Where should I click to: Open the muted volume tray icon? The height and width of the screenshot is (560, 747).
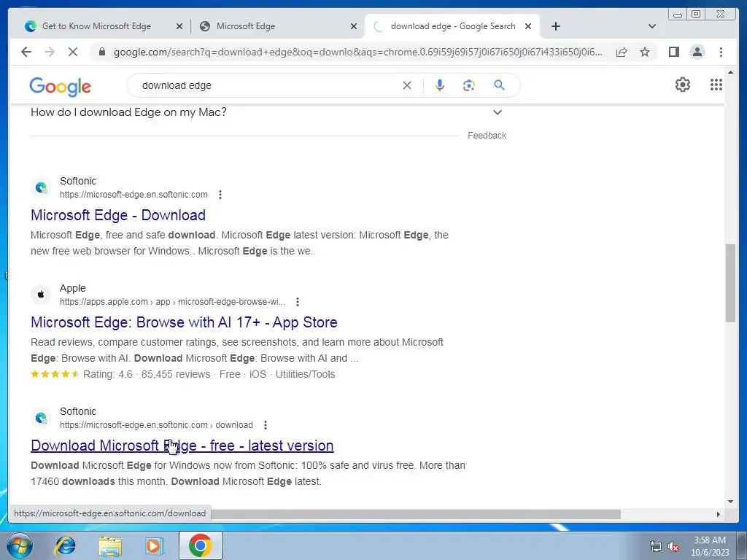tap(673, 546)
